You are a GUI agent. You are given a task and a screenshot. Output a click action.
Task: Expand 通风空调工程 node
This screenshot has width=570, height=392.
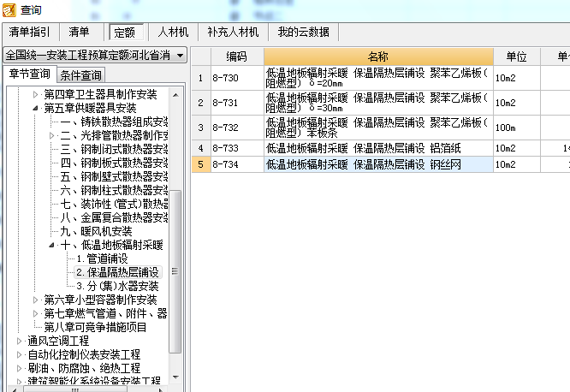pos(20,342)
